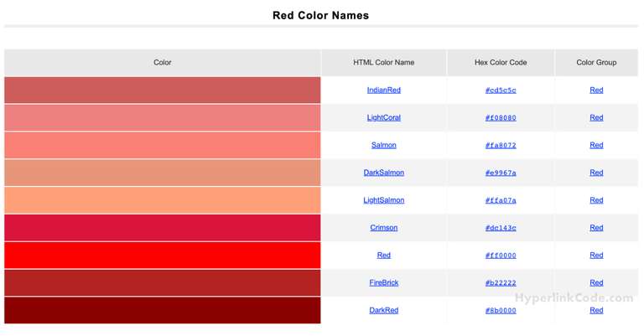The image size is (644, 336).
Task: Click the Red Color Names page heading
Action: point(321,15)
